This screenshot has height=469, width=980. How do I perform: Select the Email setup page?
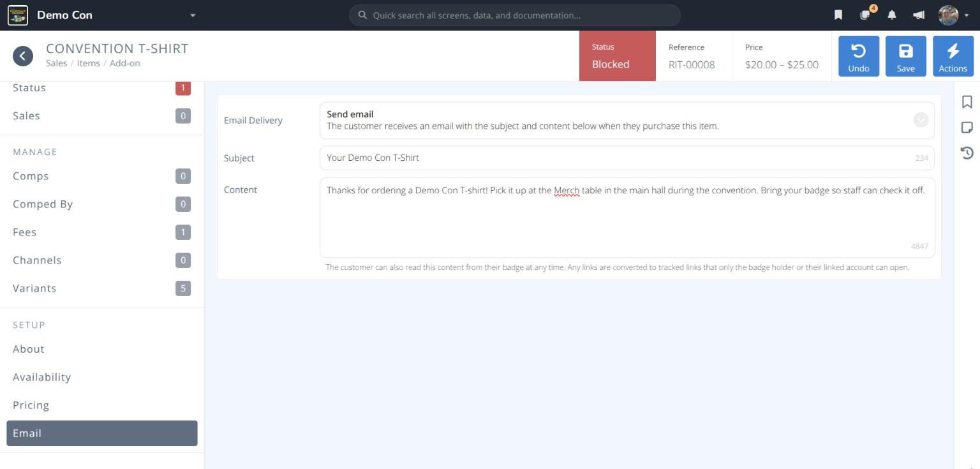click(x=102, y=433)
